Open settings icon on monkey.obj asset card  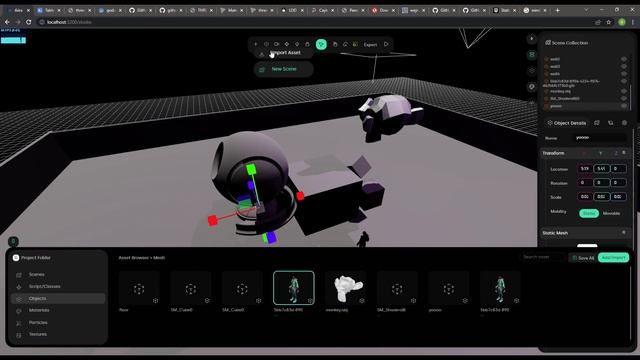[362, 301]
